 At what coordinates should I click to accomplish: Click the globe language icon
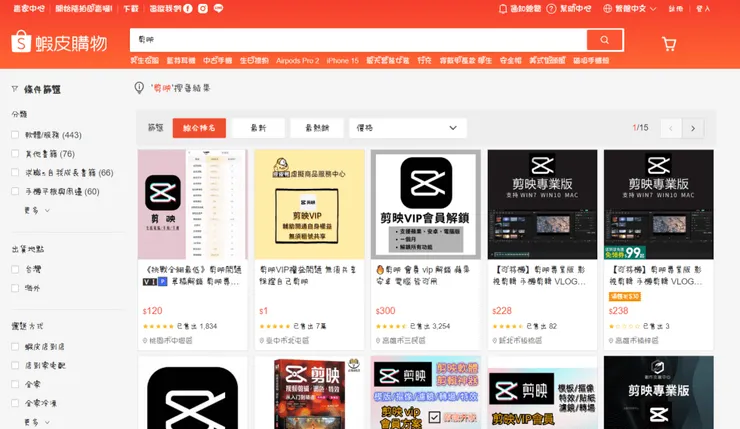pos(607,8)
